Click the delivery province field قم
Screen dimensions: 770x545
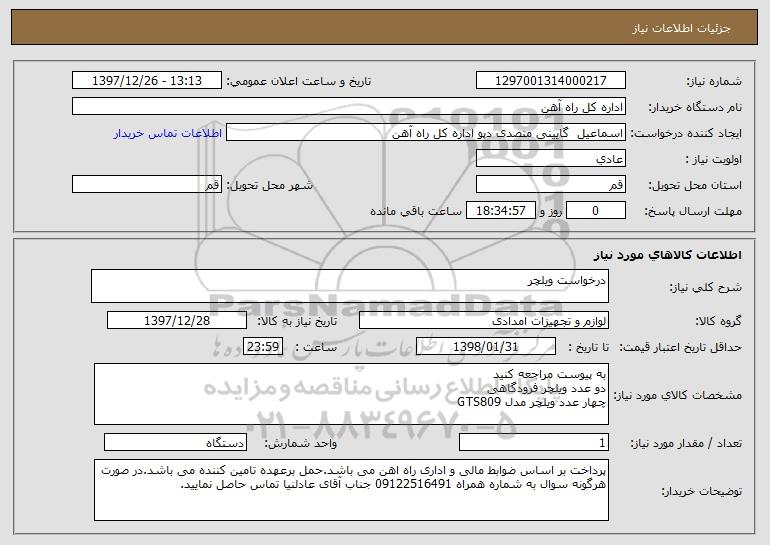[550, 185]
